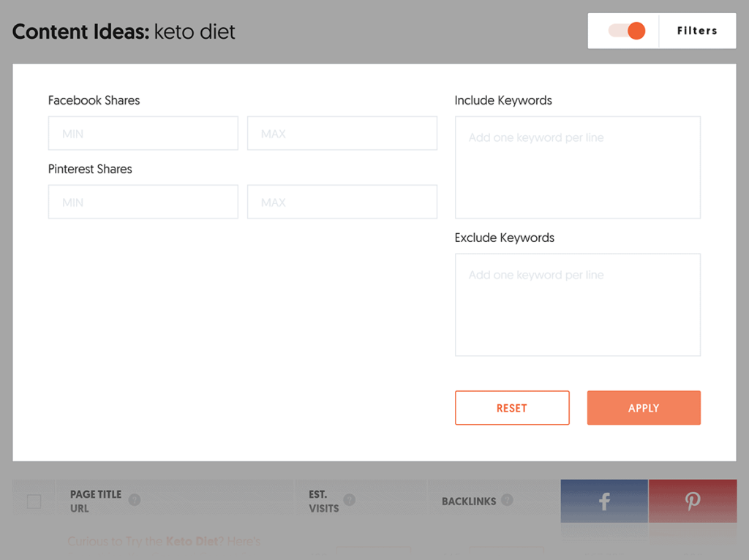Check the select-all checkbox in table header
Image resolution: width=749 pixels, height=560 pixels.
[34, 502]
